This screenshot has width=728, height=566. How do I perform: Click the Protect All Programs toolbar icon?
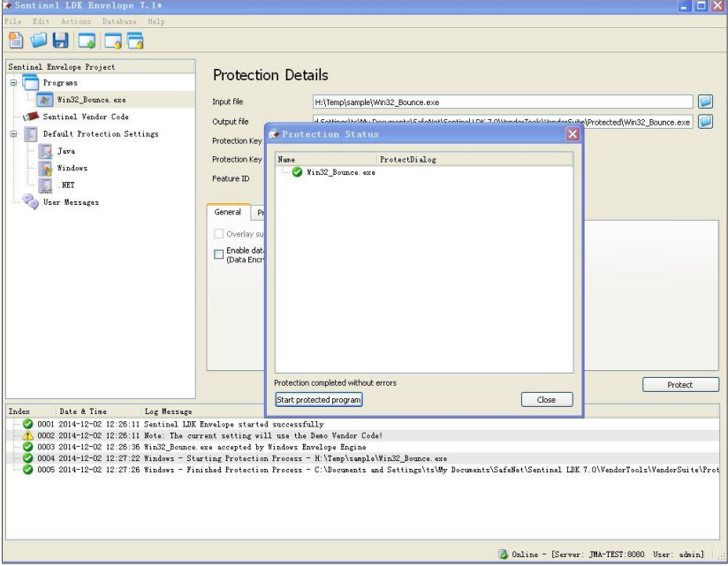click(135, 40)
